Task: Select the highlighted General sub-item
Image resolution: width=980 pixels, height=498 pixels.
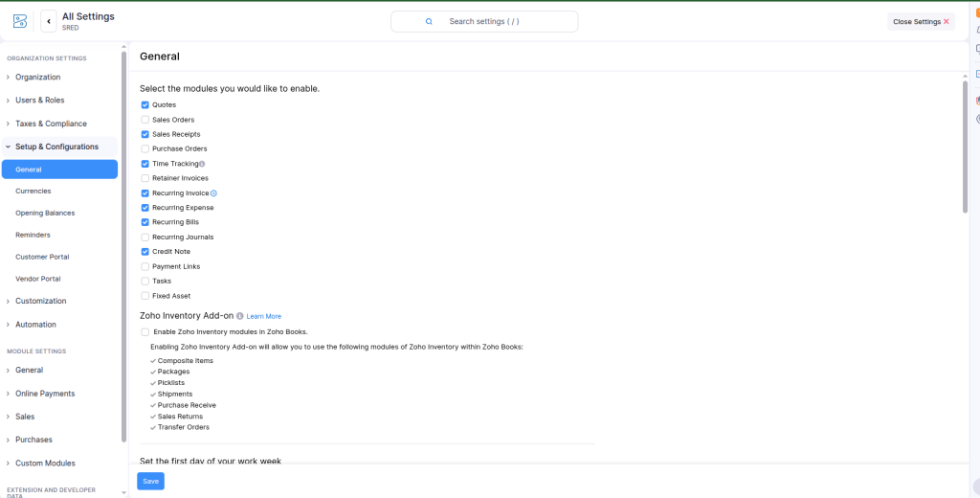Action: 59,170
